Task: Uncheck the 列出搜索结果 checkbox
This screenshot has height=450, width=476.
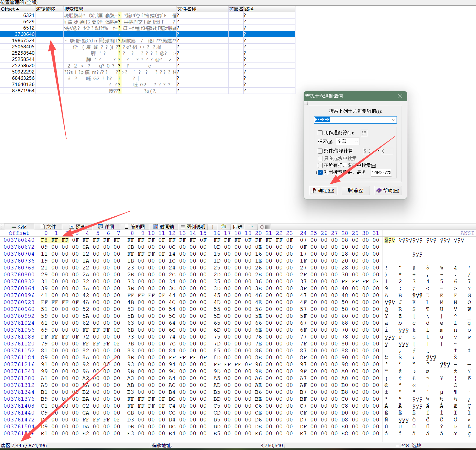Action: point(320,172)
